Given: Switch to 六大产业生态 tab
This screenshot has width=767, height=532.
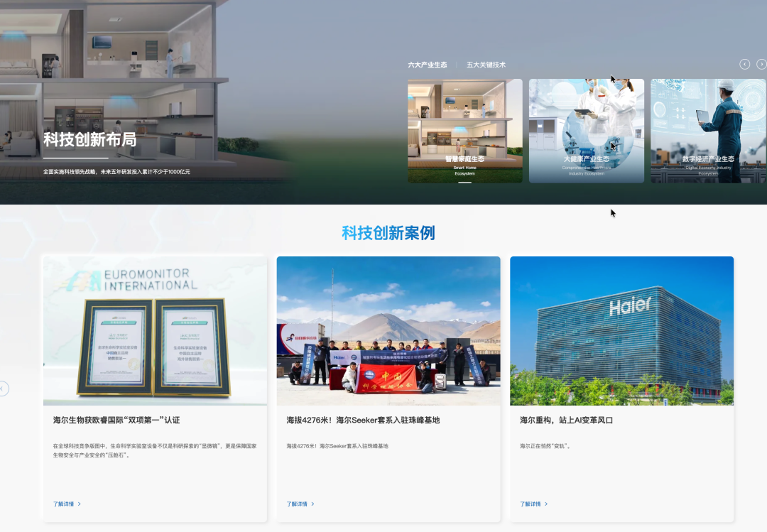Looking at the screenshot, I should point(428,65).
